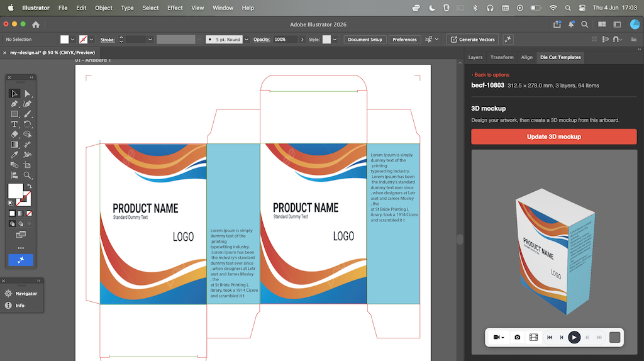
Task: Select the Zoom tool magnifier
Action: (28, 175)
